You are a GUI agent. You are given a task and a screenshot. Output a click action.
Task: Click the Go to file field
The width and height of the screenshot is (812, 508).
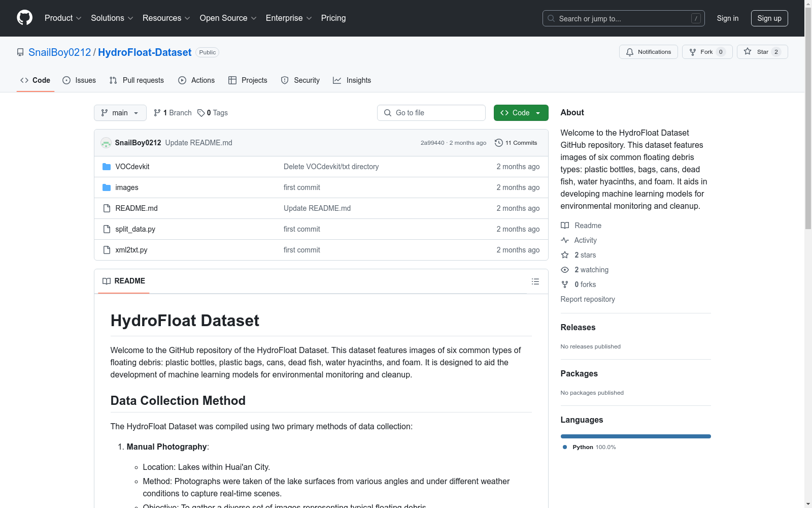pos(431,113)
